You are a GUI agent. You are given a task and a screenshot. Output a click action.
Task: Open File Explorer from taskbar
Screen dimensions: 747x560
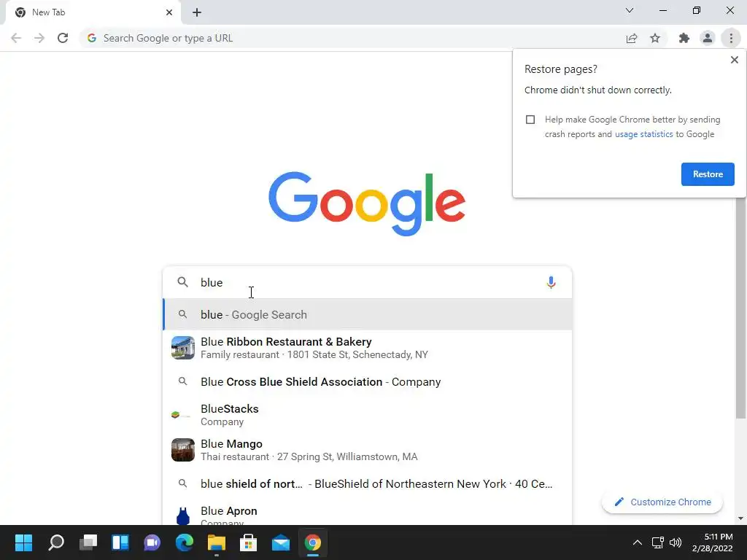[216, 542]
